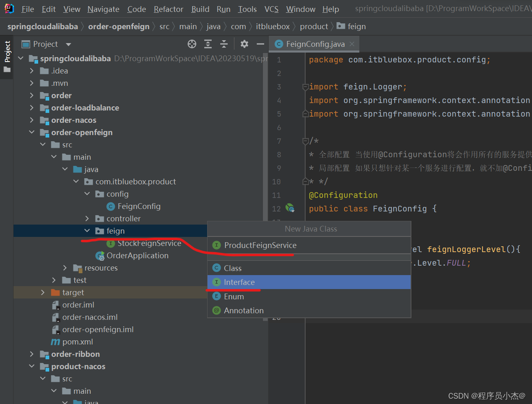Switch to the FeignConfig.java tab

[x=315, y=44]
